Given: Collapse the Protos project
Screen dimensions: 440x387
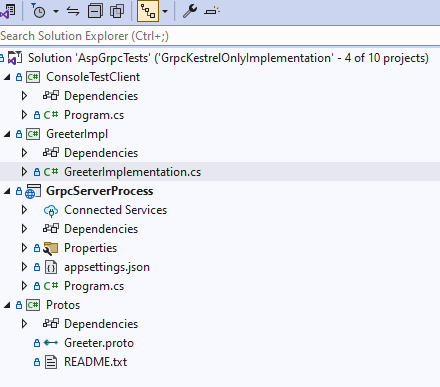Looking at the screenshot, I should (7, 305).
